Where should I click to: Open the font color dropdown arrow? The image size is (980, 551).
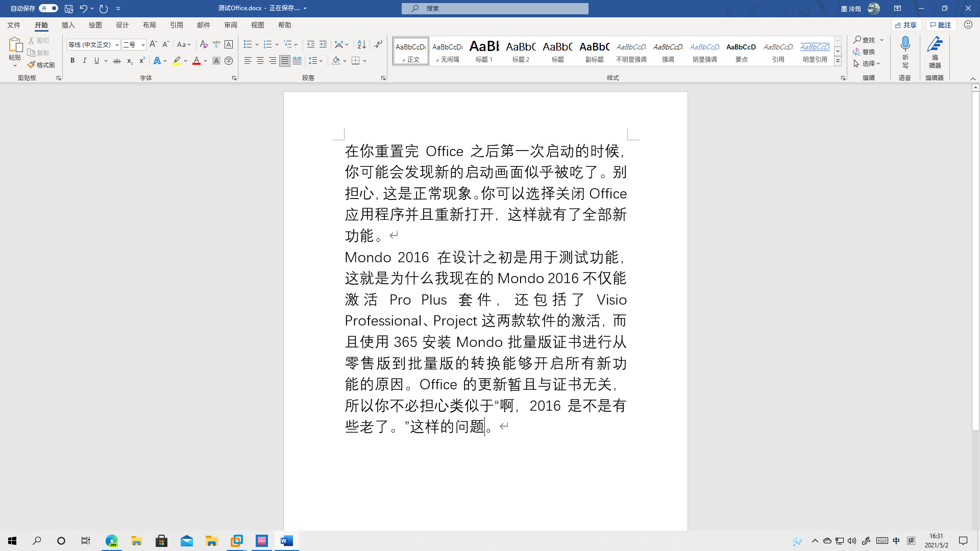206,61
